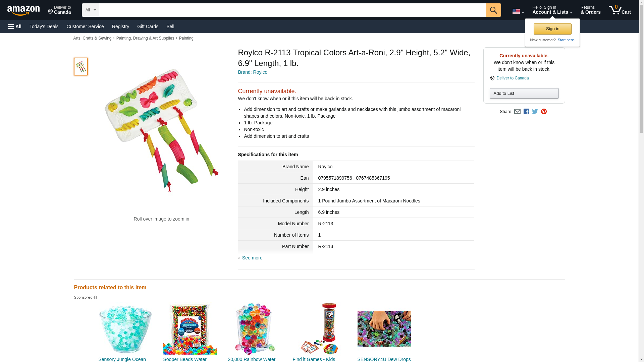The image size is (644, 362).
Task: Share product on Pinterest
Action: (544, 112)
